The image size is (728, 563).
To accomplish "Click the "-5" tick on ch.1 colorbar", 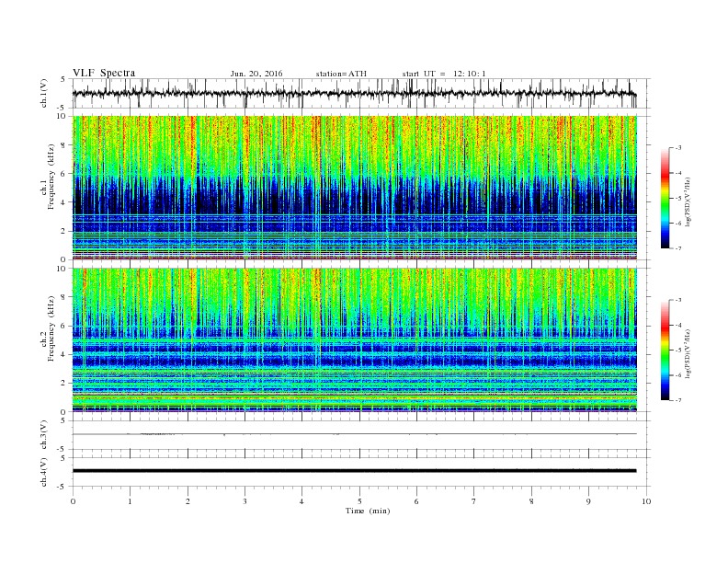I will click(x=678, y=199).
